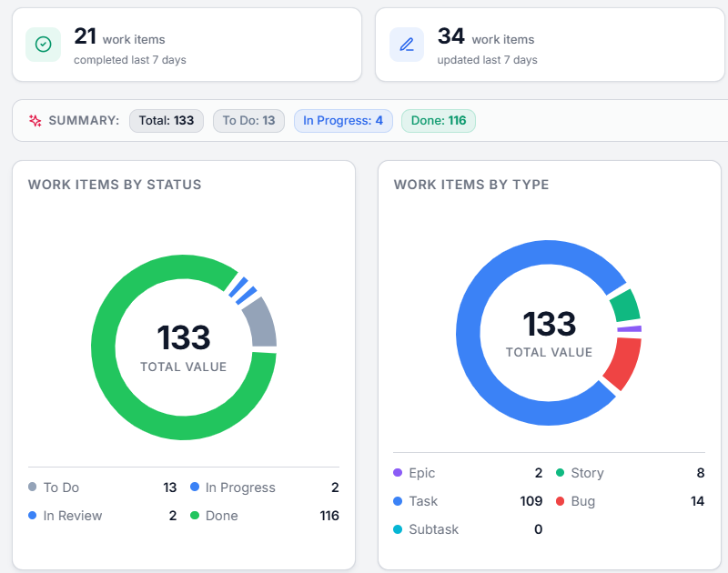Image resolution: width=728 pixels, height=573 pixels.
Task: Click 133 total in the status donut
Action: point(184,337)
